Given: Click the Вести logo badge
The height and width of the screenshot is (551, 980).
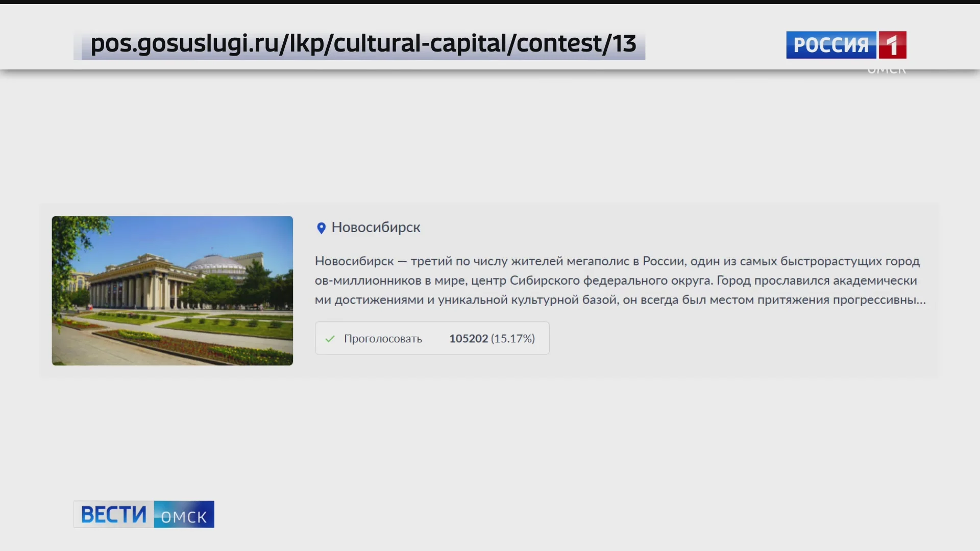Looking at the screenshot, I should tap(113, 514).
